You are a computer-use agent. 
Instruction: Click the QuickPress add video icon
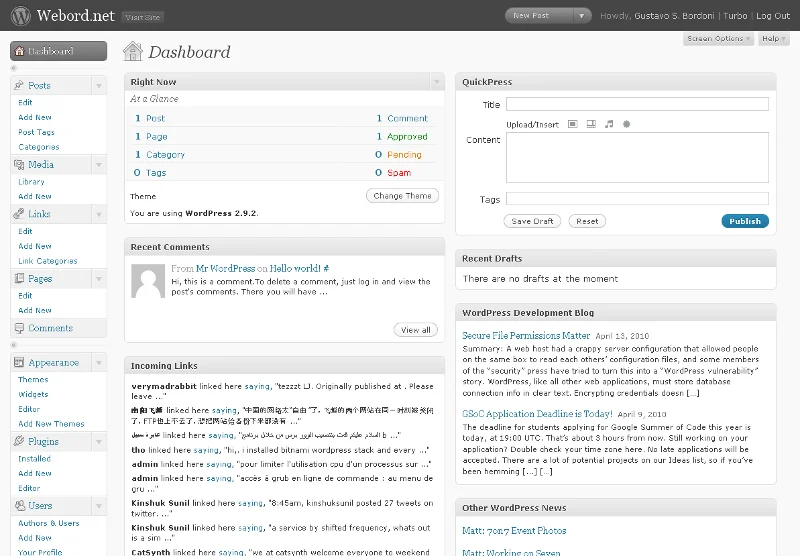pos(591,124)
